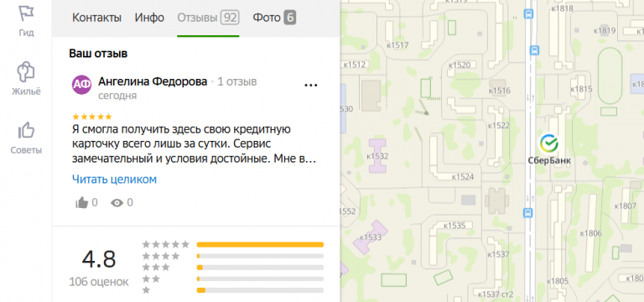This screenshot has height=302, width=644.
Task: Click building label к1815 on map
Action: pyautogui.click(x=582, y=89)
